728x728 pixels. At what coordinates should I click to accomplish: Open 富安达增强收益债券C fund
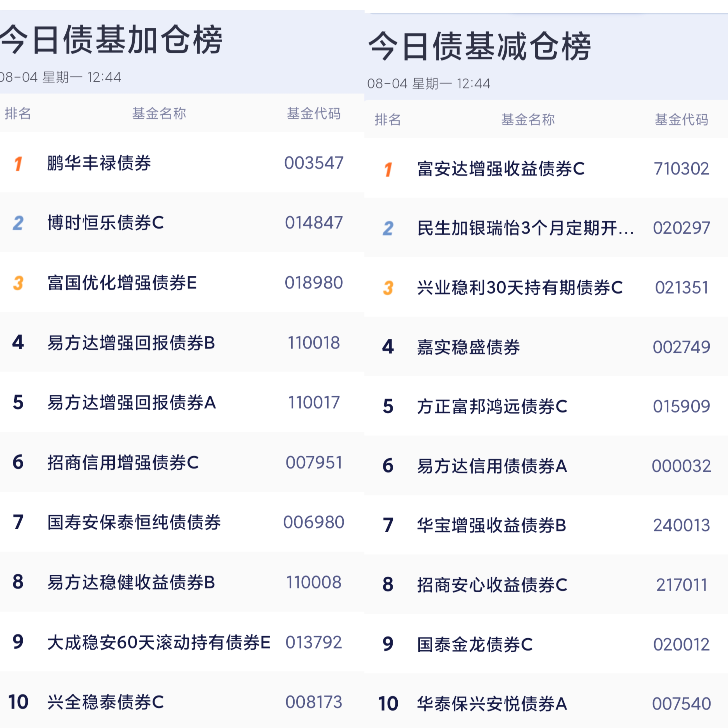(501, 169)
